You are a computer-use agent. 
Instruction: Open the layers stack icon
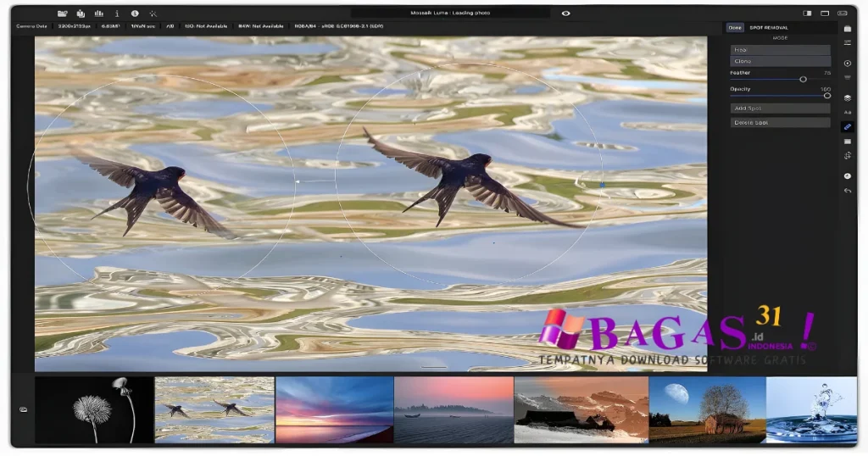click(848, 98)
